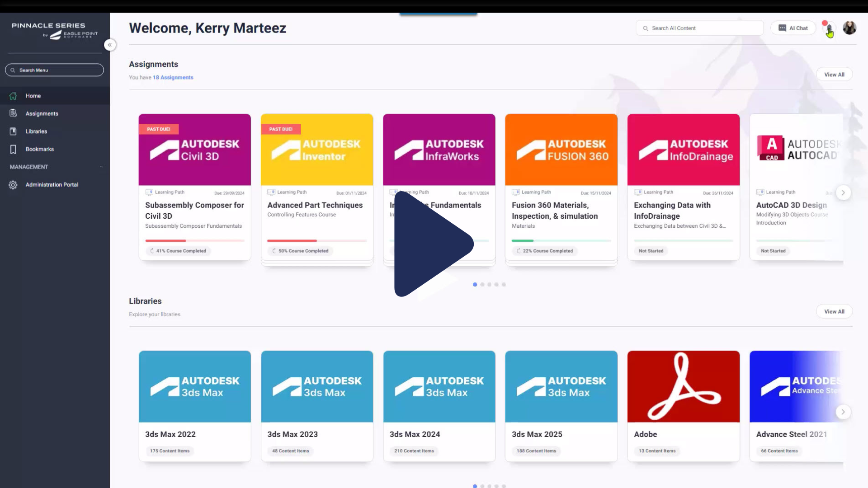Open the Autodesk Civil 3D assignment thumbnail

195,150
